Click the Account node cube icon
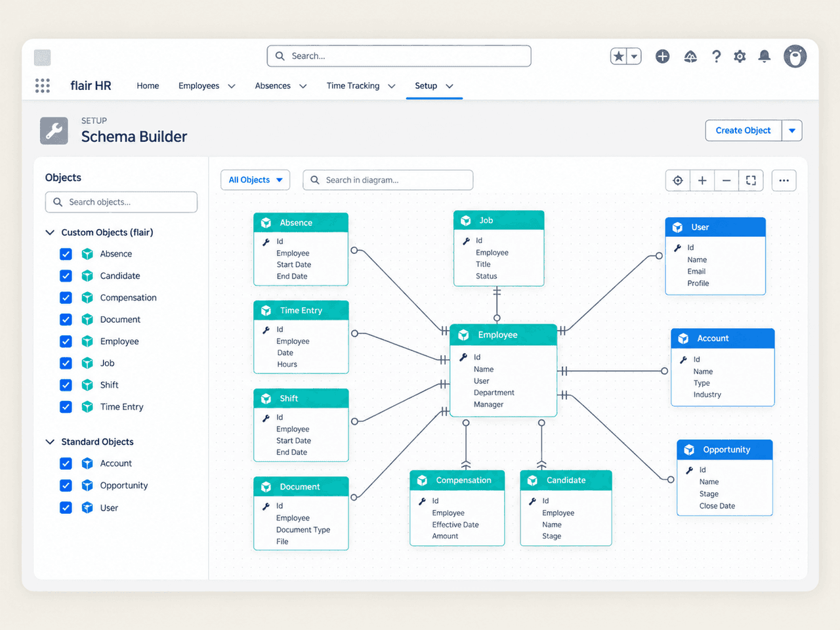This screenshot has height=630, width=840. point(683,339)
